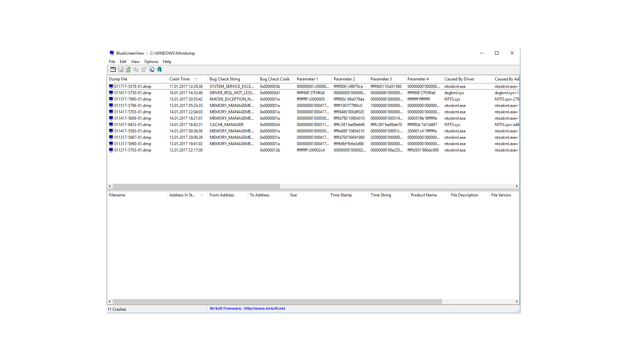Select the 011217-5703-01.dmp dump row

132,150
